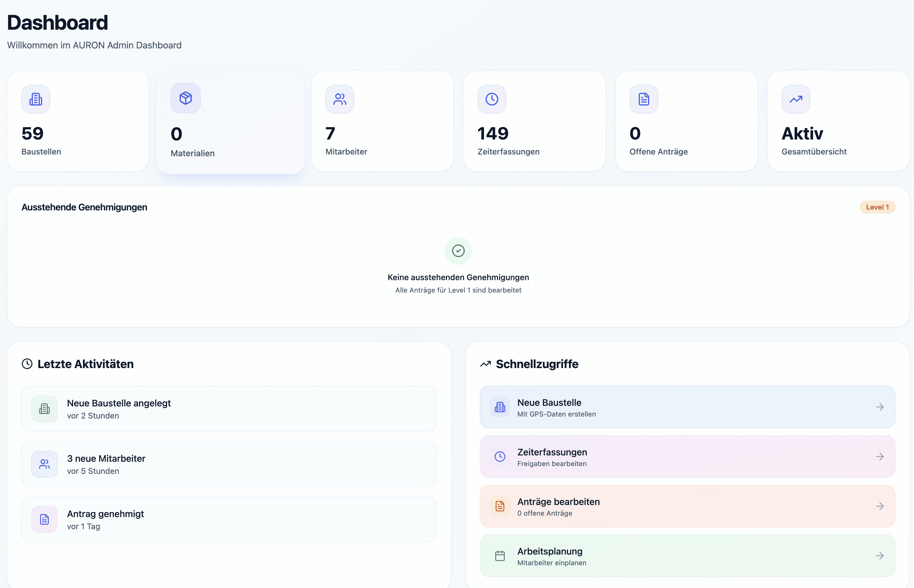
Task: Click the calendar icon in Arbeitsplanung
Action: tap(500, 556)
